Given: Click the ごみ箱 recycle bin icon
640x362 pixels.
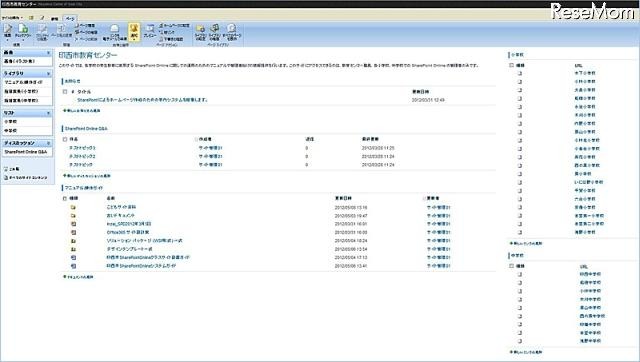Looking at the screenshot, I should pos(6,169).
